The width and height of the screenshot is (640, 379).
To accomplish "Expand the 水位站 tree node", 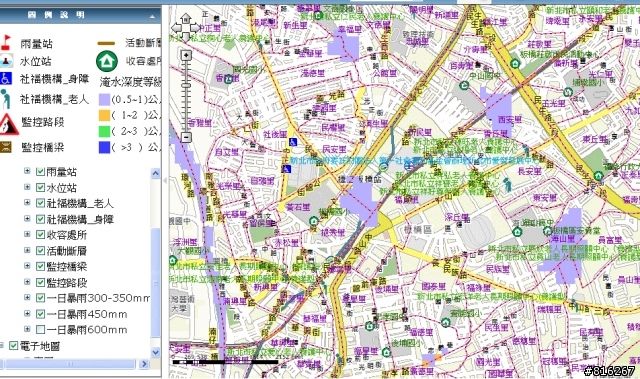I will 27,187.
